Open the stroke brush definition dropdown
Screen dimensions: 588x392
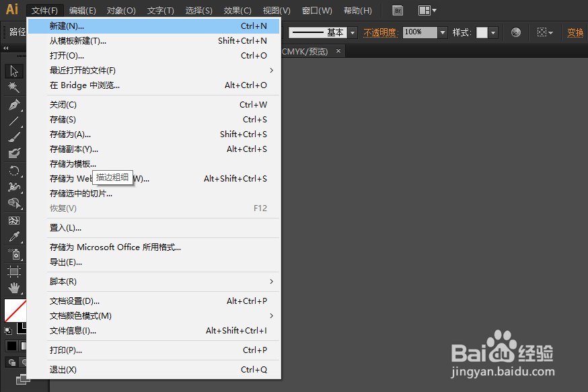(353, 32)
